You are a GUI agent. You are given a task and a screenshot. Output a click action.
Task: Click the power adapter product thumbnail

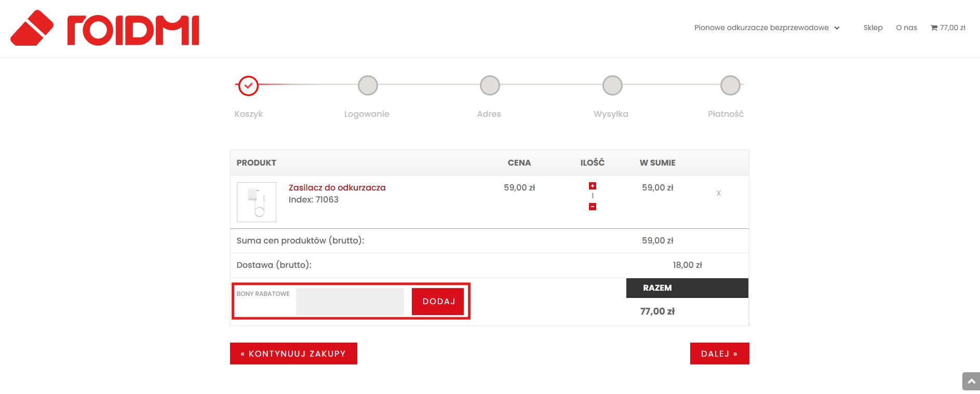[x=257, y=202]
